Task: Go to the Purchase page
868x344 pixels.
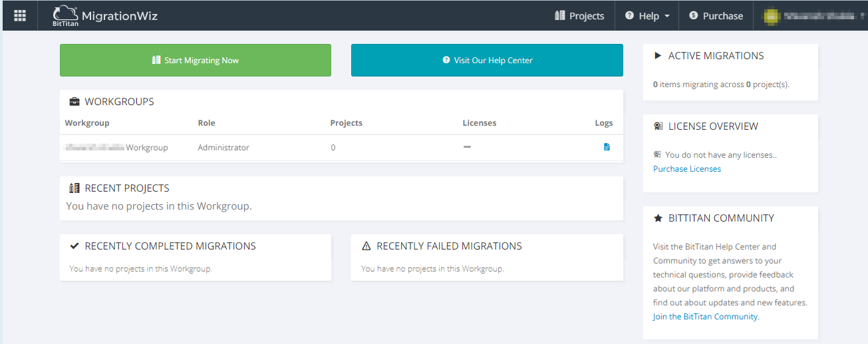Action: tap(716, 16)
